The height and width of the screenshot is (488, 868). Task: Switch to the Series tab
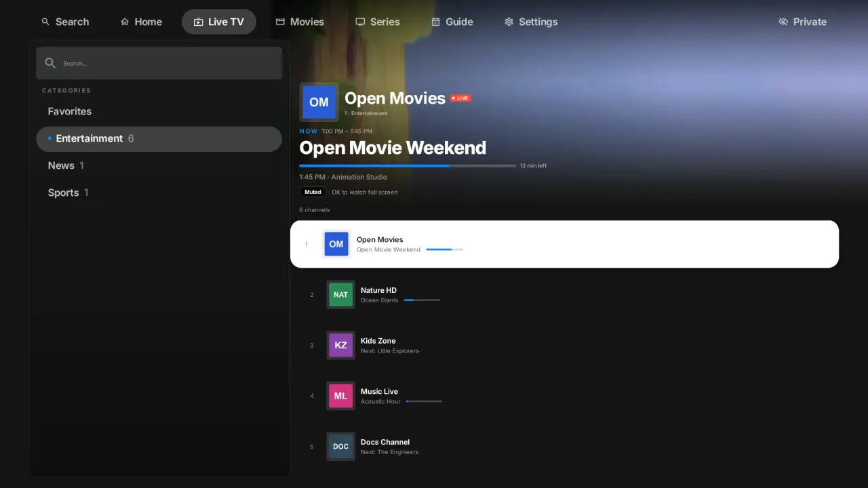[378, 22]
